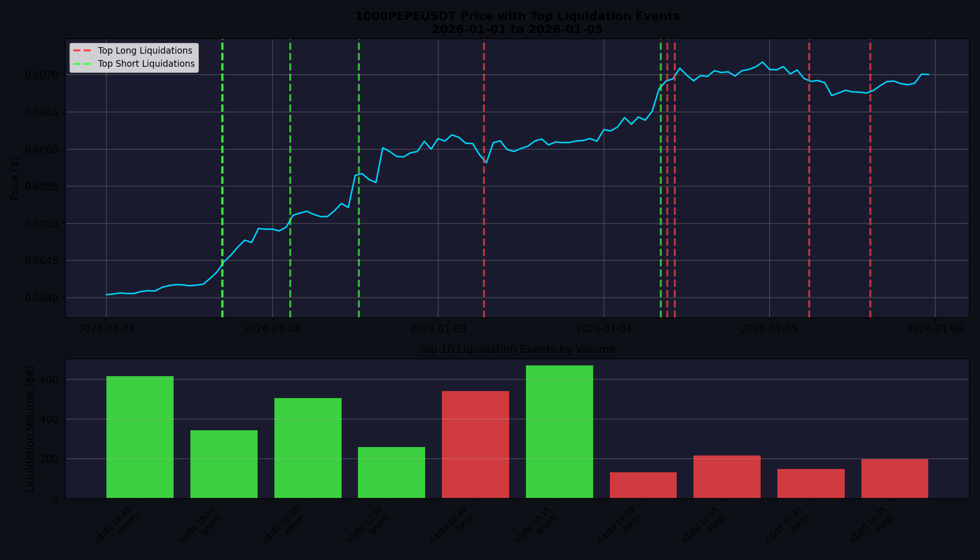Select the Price ($) axis label
This screenshot has height=560, width=980.
15,177
